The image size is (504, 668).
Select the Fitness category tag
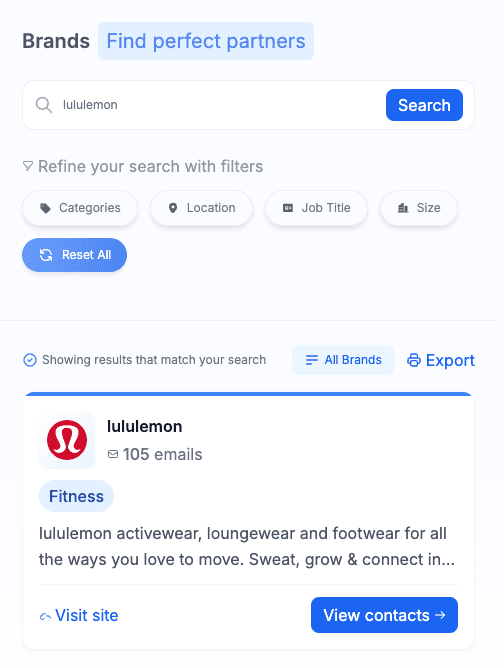(x=76, y=496)
